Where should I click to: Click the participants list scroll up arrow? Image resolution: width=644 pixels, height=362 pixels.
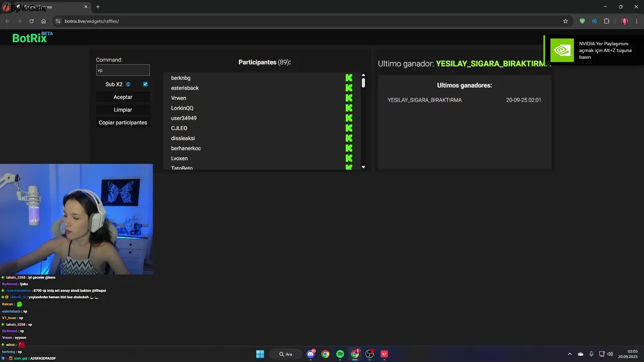[363, 76]
